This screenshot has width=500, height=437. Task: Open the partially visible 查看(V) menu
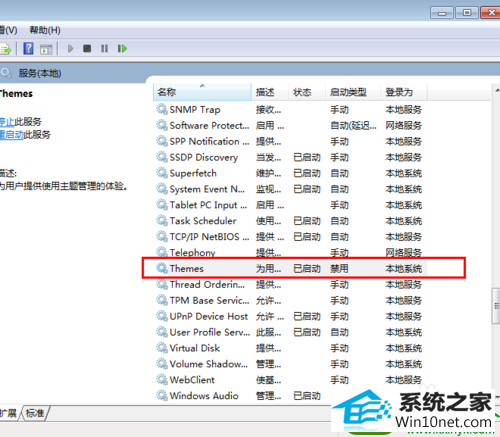click(9, 30)
